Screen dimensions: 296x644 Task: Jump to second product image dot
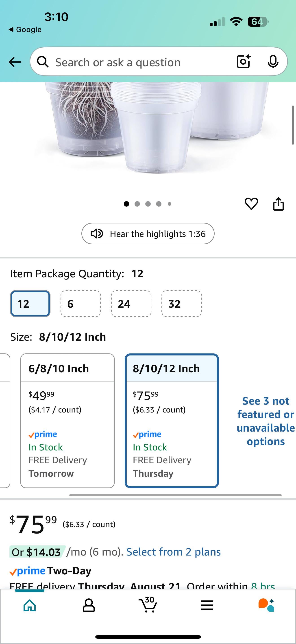click(137, 204)
